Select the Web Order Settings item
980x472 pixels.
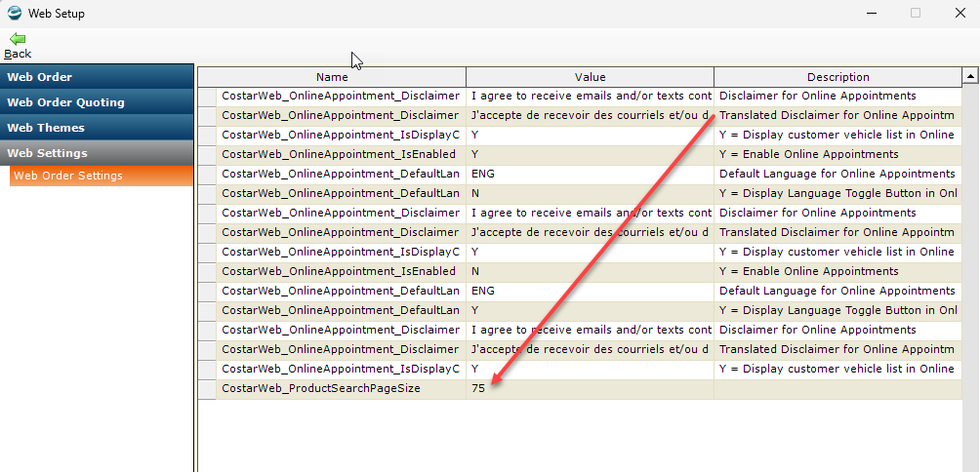point(102,177)
